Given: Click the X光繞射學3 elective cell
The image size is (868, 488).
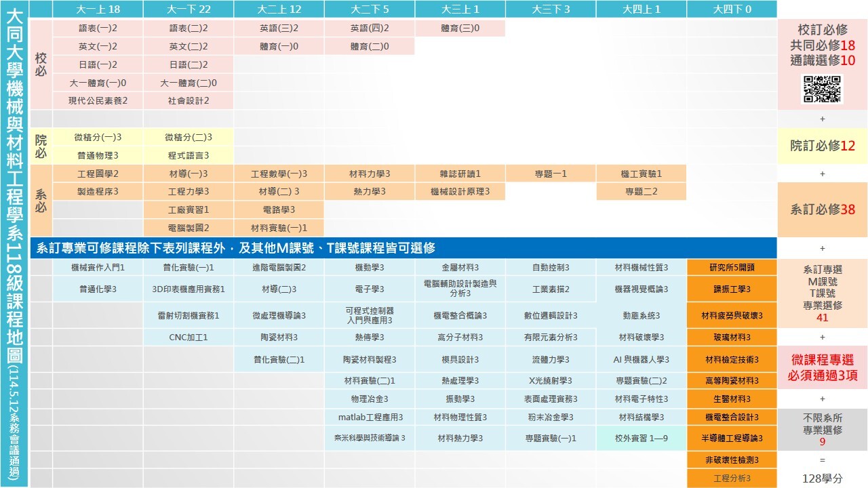Looking at the screenshot, I should click(551, 380).
